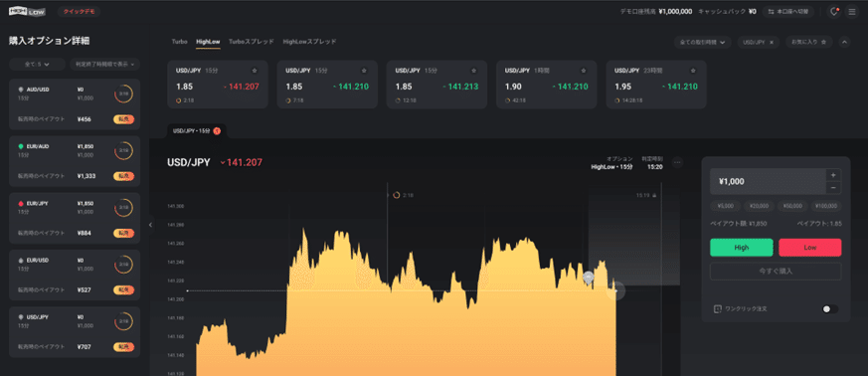The height and width of the screenshot is (376, 868).
Task: Favorite the USD/JPY card with 7:18 remaining
Action: point(364,71)
